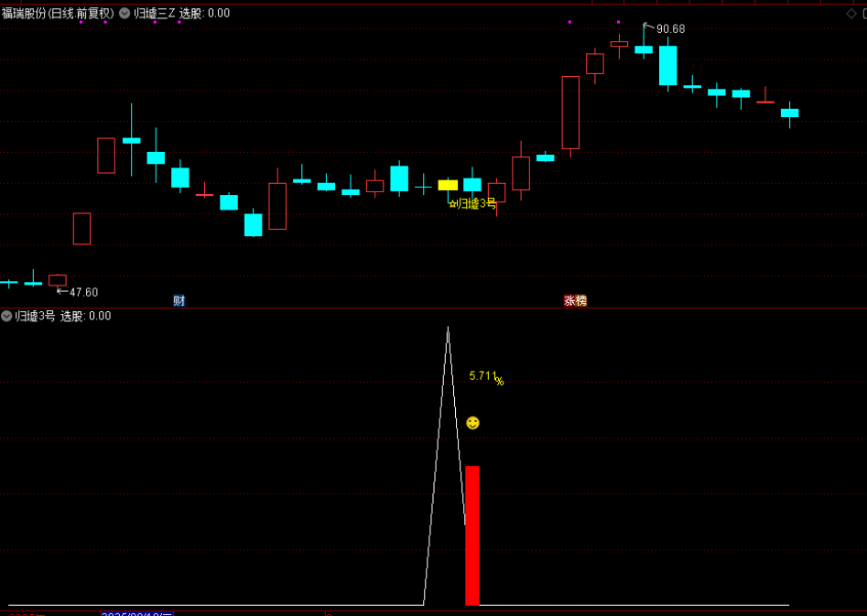Click the red divider between chart panels
The image size is (867, 616).
click(433, 308)
